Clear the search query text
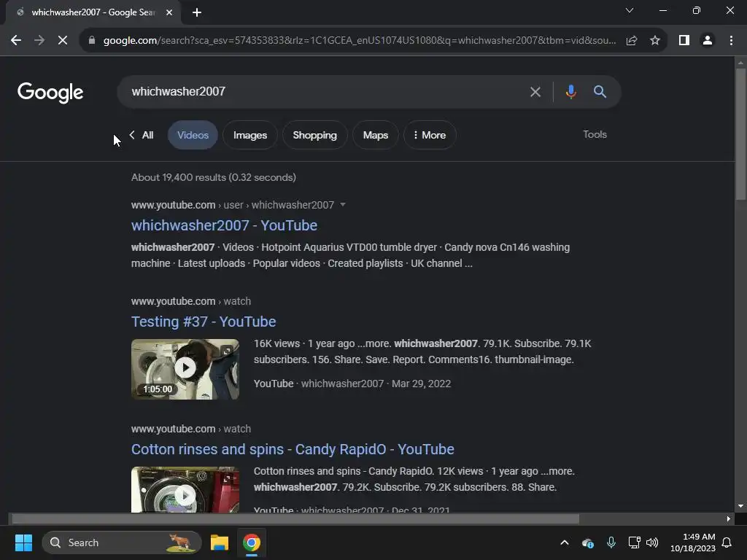This screenshot has width=747, height=560. tap(535, 92)
